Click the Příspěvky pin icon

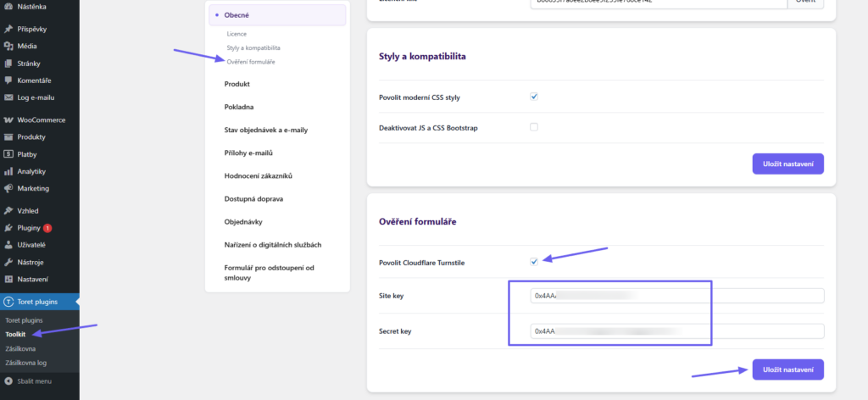pos(8,29)
